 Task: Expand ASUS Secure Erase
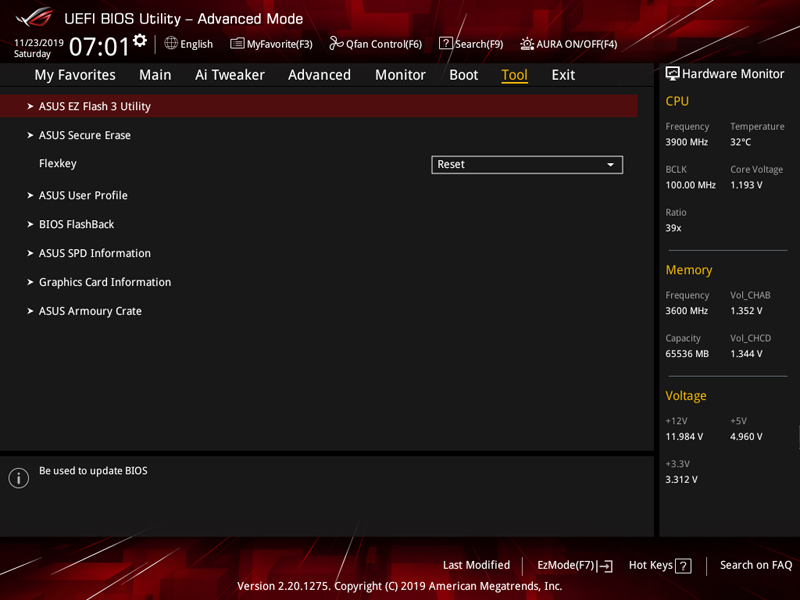point(85,136)
